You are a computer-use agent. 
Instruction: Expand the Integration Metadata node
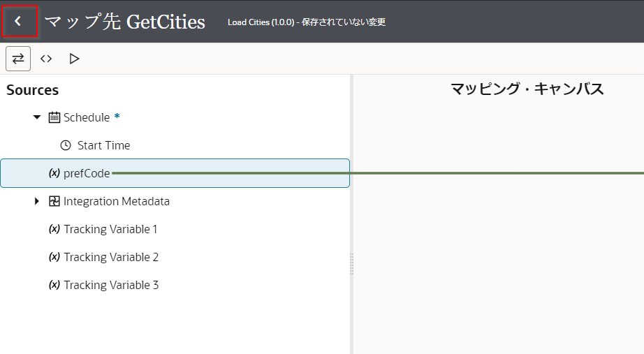(x=37, y=201)
